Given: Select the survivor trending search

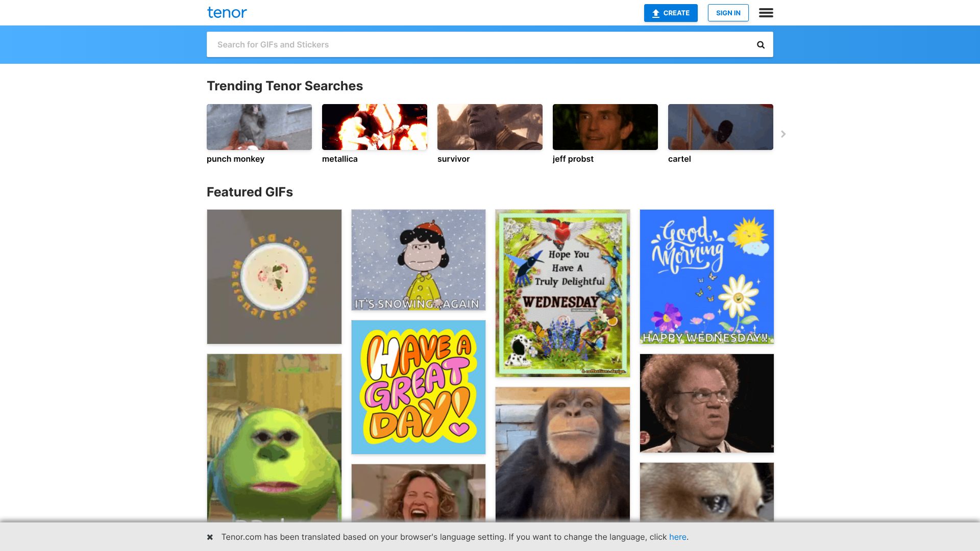Looking at the screenshot, I should (x=489, y=128).
